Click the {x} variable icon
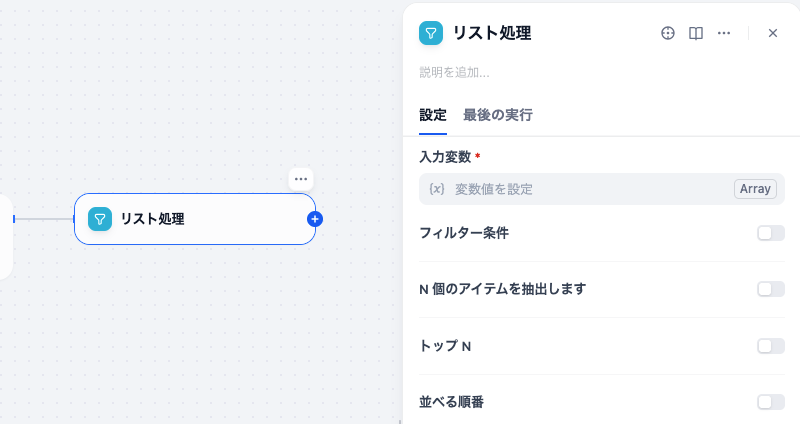 click(x=436, y=189)
